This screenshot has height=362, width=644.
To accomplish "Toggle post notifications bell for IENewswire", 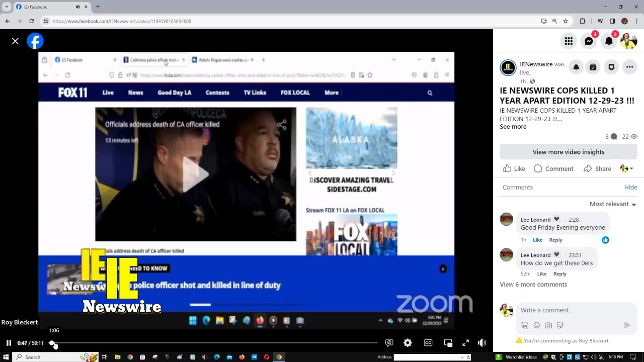I will 576,67.
